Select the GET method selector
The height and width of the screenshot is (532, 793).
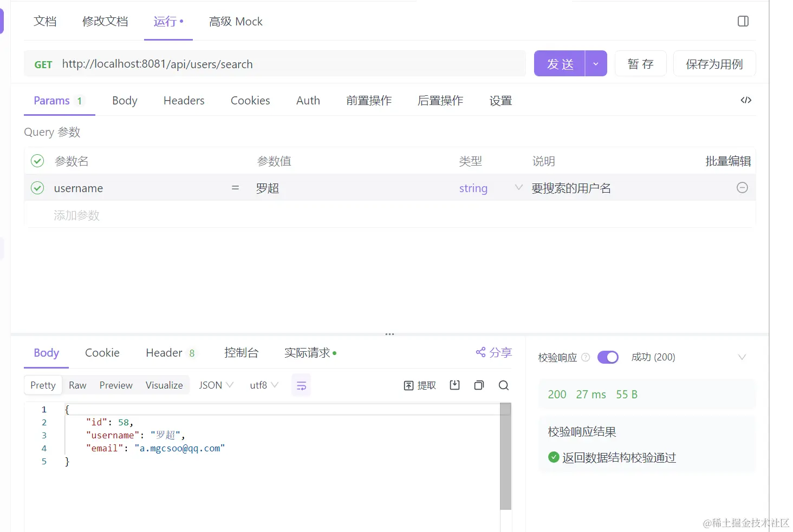(43, 64)
